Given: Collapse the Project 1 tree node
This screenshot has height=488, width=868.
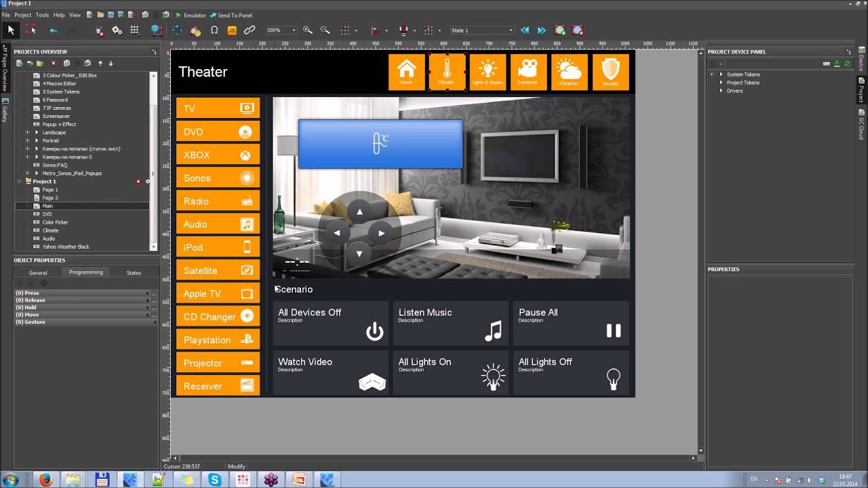Looking at the screenshot, I should point(19,182).
